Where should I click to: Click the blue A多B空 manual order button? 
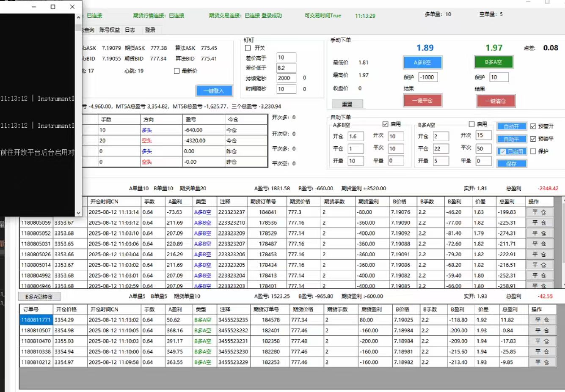coord(422,63)
